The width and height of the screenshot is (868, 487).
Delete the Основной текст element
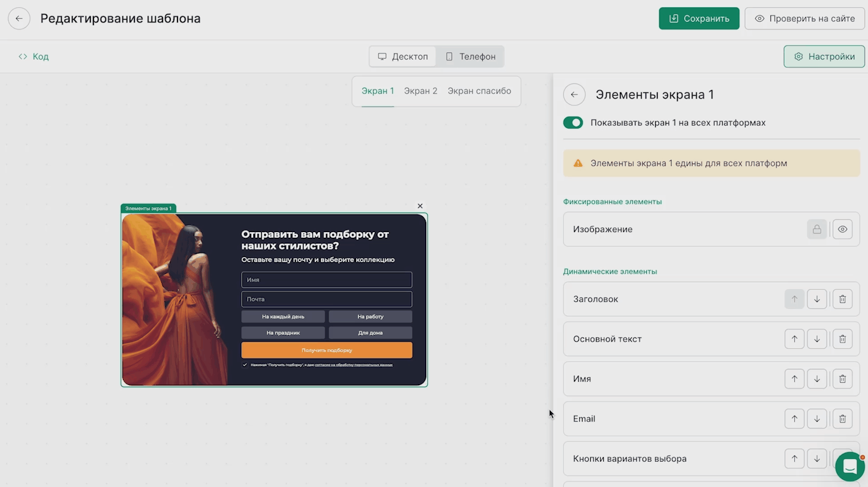[x=843, y=339]
